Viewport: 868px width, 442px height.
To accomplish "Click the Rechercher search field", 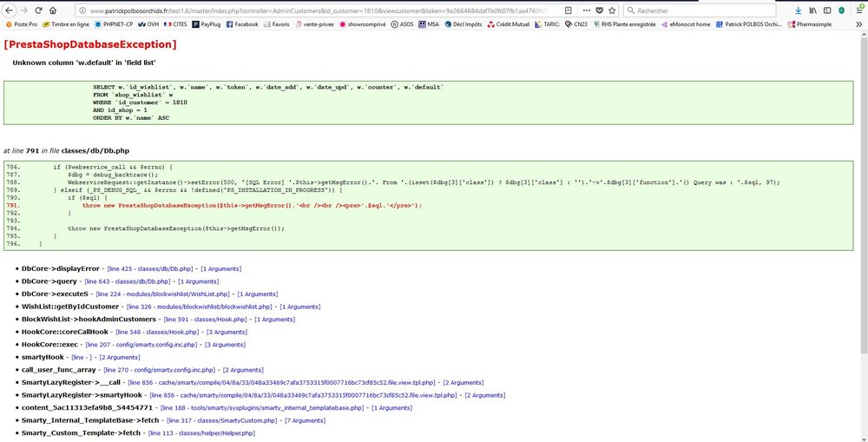I will (699, 10).
